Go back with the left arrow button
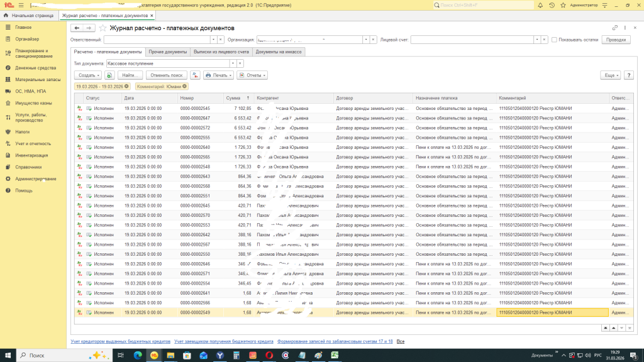Viewport: 644px width, 362px height. [x=77, y=28]
